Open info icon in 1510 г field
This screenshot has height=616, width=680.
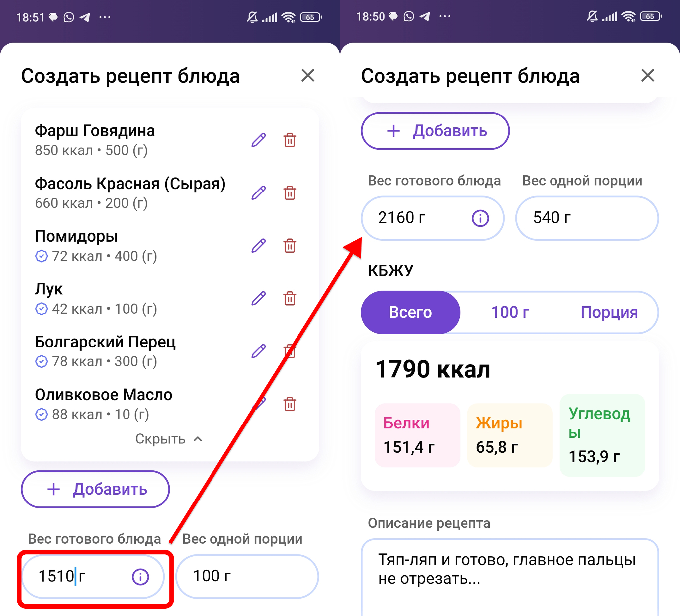pos(140,577)
